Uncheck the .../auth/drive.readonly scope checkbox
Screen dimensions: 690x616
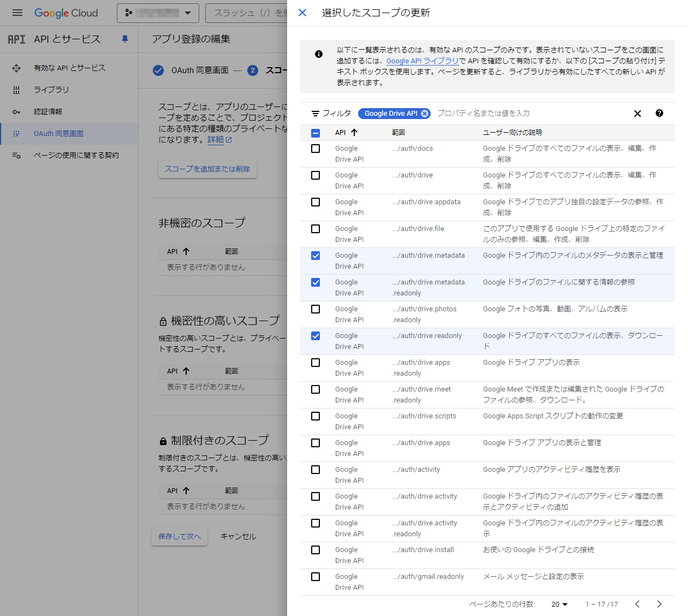(x=316, y=336)
